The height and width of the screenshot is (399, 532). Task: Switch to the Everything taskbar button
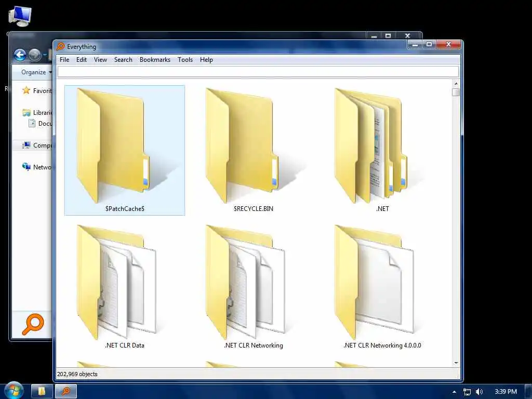click(66, 392)
